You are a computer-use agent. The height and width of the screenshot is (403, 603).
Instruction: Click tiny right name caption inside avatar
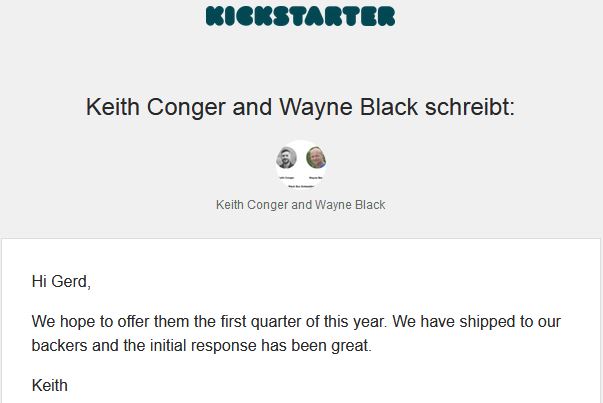(x=316, y=178)
